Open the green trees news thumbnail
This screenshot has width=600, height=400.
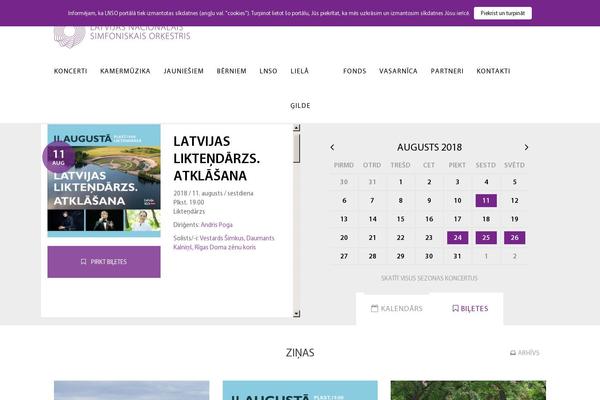[468, 390]
